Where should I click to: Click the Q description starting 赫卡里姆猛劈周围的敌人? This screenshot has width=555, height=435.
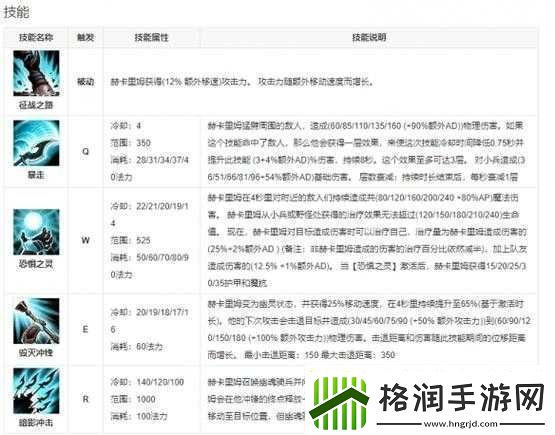[366, 151]
